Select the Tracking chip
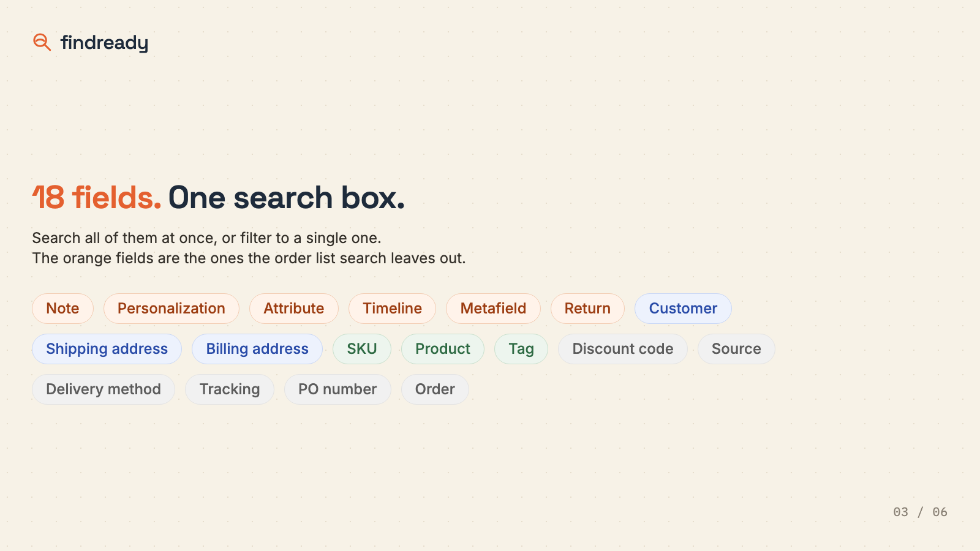Image resolution: width=980 pixels, height=551 pixels. point(230,389)
